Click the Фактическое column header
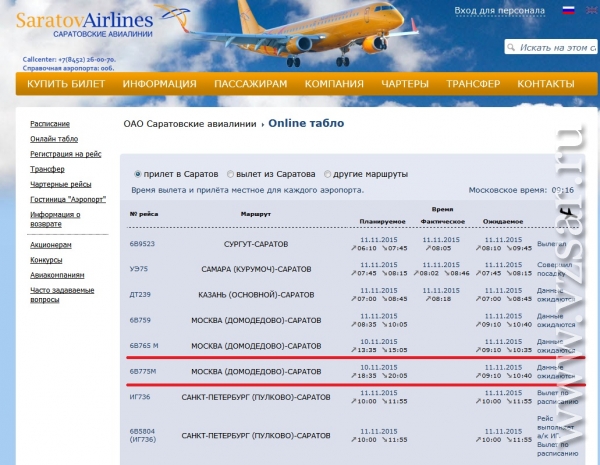Image resolution: width=600 pixels, height=465 pixels. pyautogui.click(x=443, y=222)
